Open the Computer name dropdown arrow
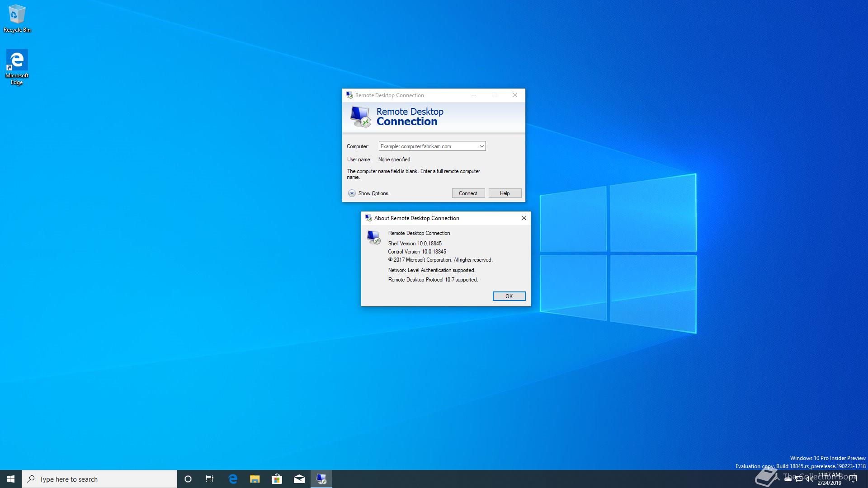This screenshot has width=868, height=488. point(481,146)
